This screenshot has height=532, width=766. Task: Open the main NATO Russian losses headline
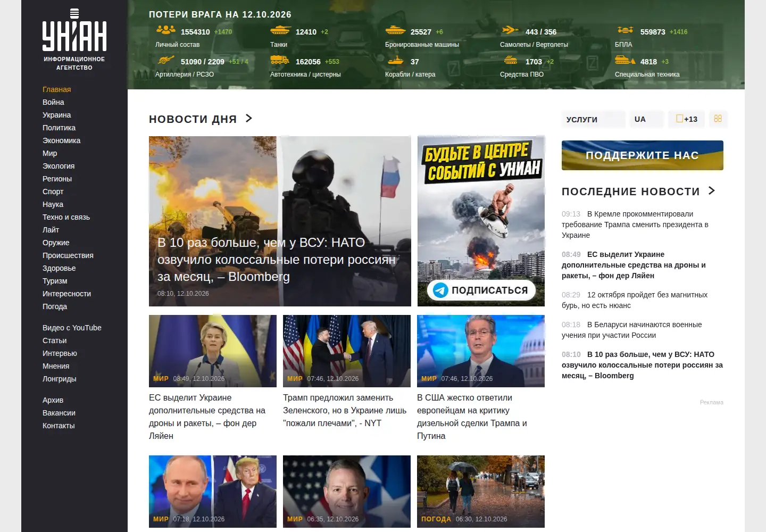pyautogui.click(x=277, y=260)
